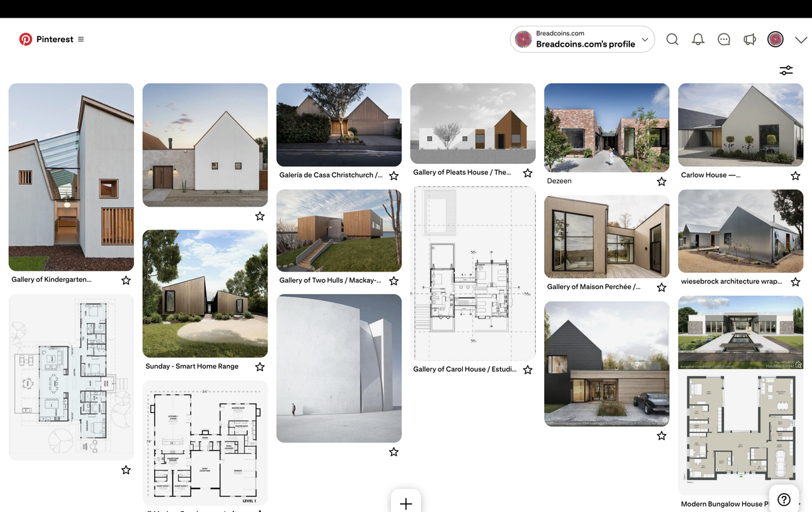This screenshot has height=512, width=812.
Task: Open the wiesebrock architecture title link
Action: 731,281
